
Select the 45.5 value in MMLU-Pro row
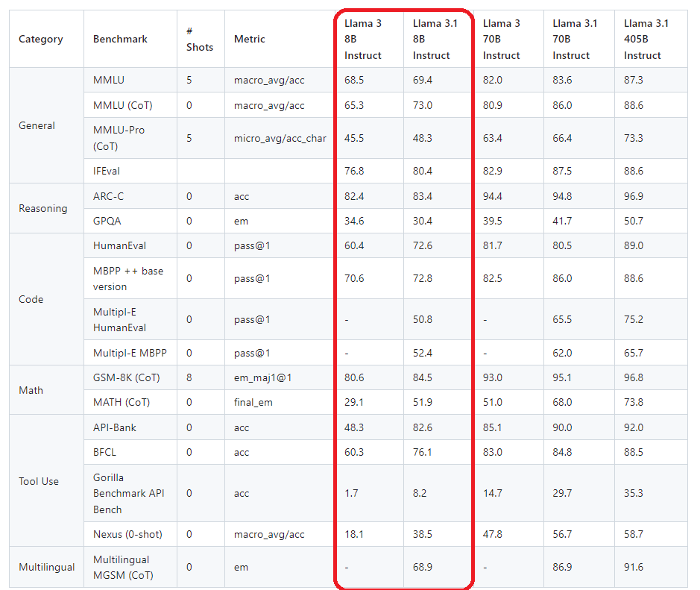354,139
